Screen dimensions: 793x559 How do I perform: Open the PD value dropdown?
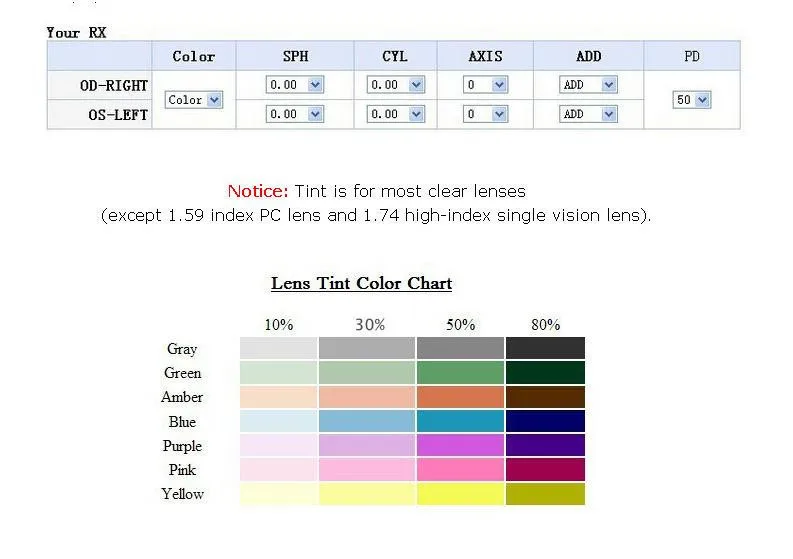(x=692, y=100)
